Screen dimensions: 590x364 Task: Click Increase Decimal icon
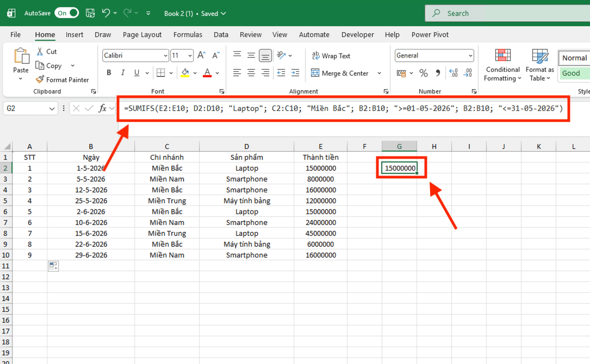tap(454, 73)
